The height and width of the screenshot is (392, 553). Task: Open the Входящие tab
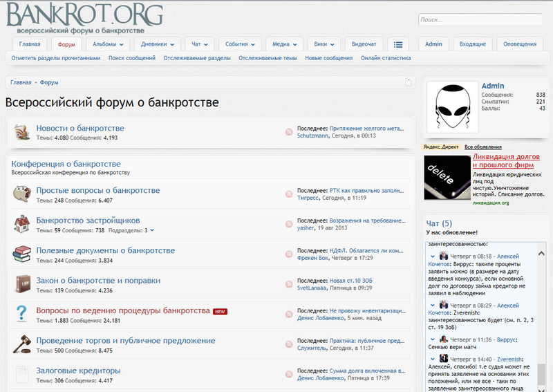pyautogui.click(x=472, y=44)
